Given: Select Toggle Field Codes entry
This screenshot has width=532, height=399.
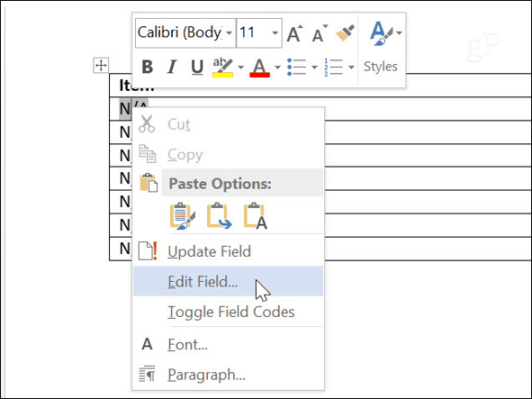Looking at the screenshot, I should click(229, 312).
